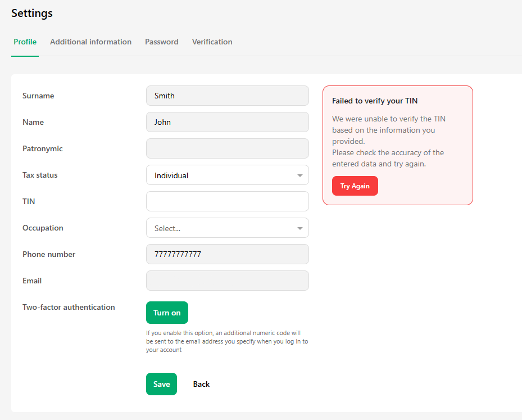Click the Surname label

[x=38, y=96]
